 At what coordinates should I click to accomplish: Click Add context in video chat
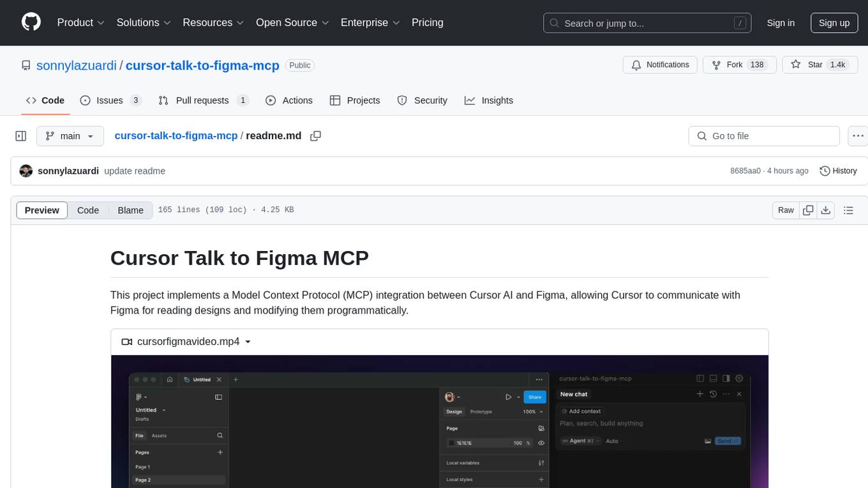(x=581, y=411)
